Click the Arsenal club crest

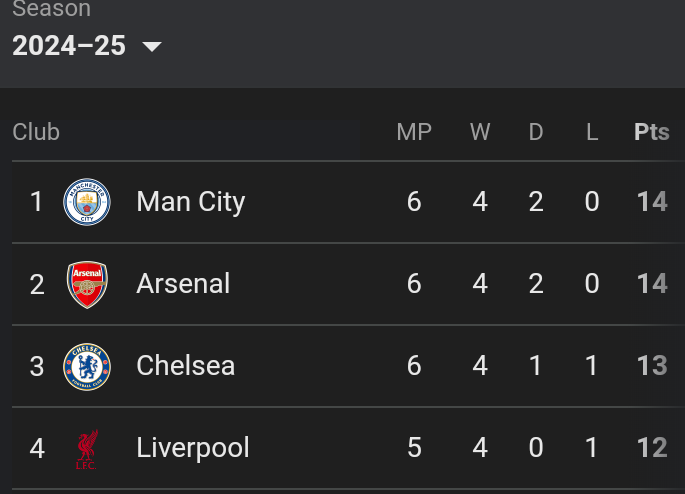click(87, 284)
